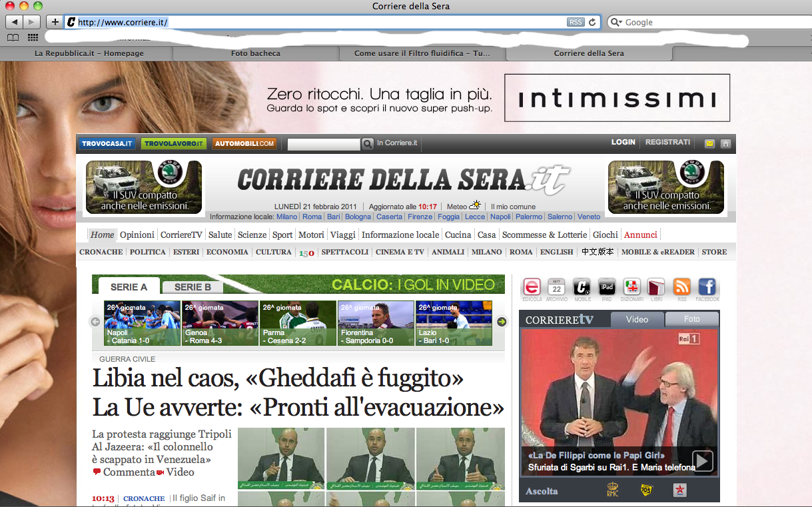Click the Intimissimi banner logo

(x=617, y=98)
